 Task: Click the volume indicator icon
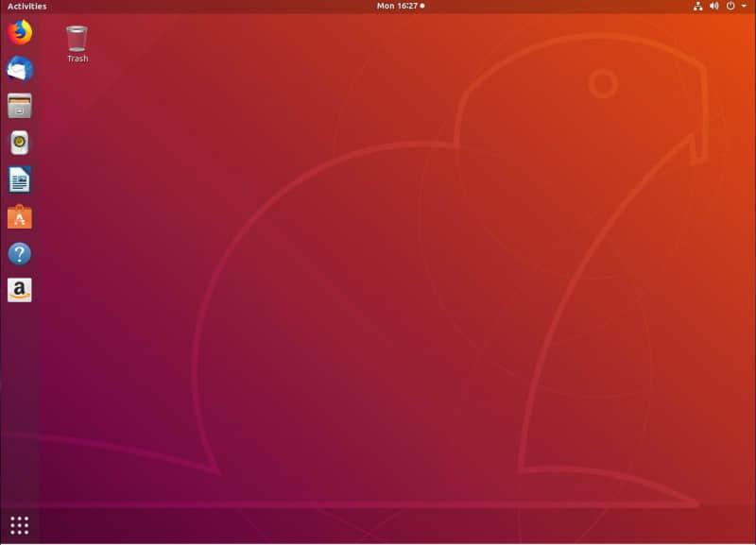(712, 6)
